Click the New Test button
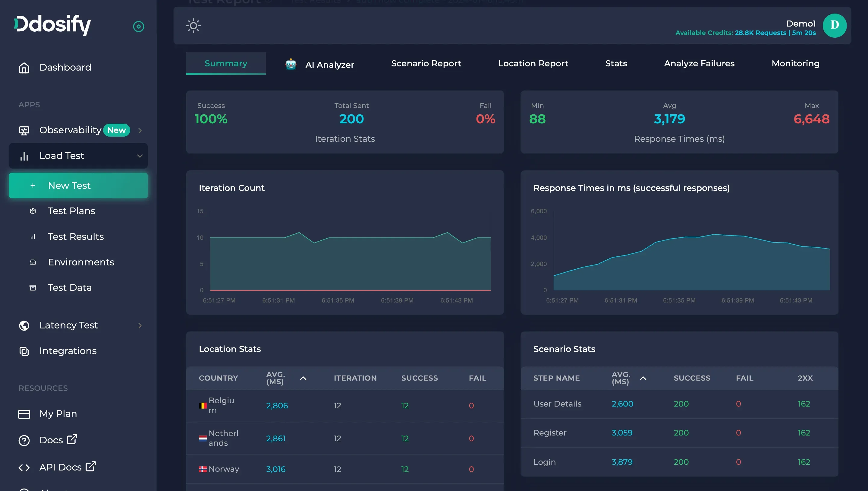Screen dimensions: 868x491 (78, 185)
